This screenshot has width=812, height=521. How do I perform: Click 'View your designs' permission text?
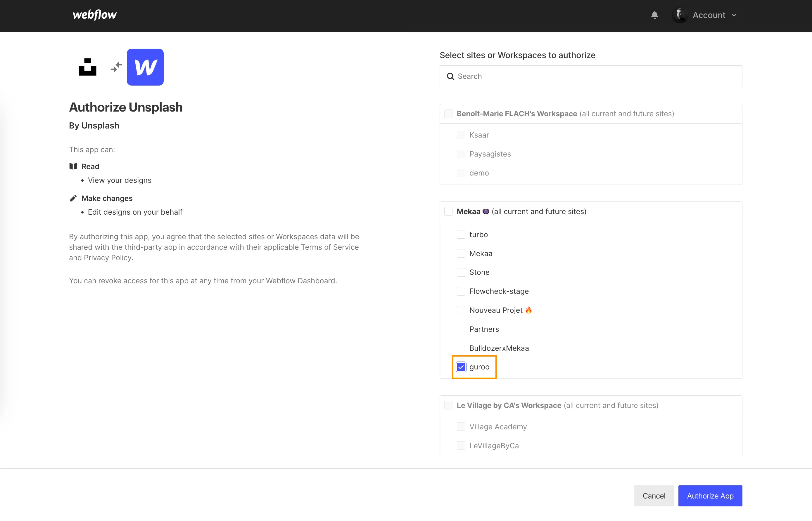[x=120, y=180]
